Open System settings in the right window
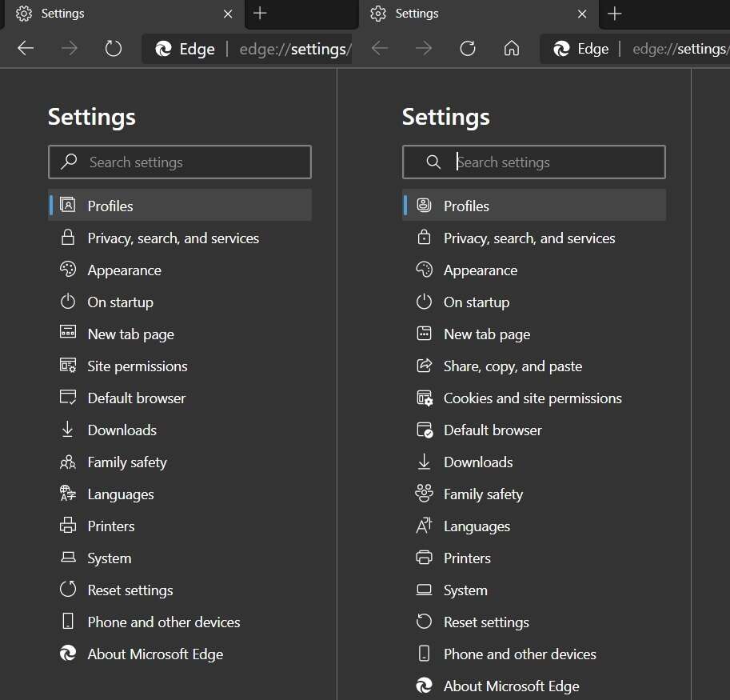The width and height of the screenshot is (730, 700). pyautogui.click(x=465, y=590)
